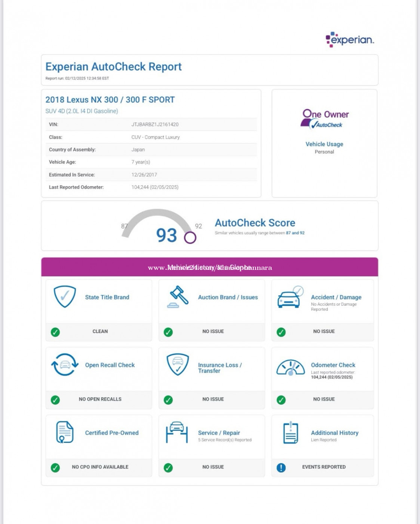This screenshot has height=524, width=420.
Task: Click the report run timestamp text
Action: pos(77,78)
